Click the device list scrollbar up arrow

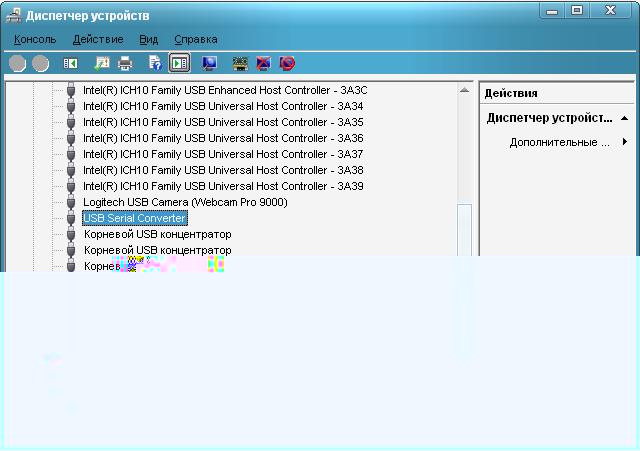[x=465, y=90]
